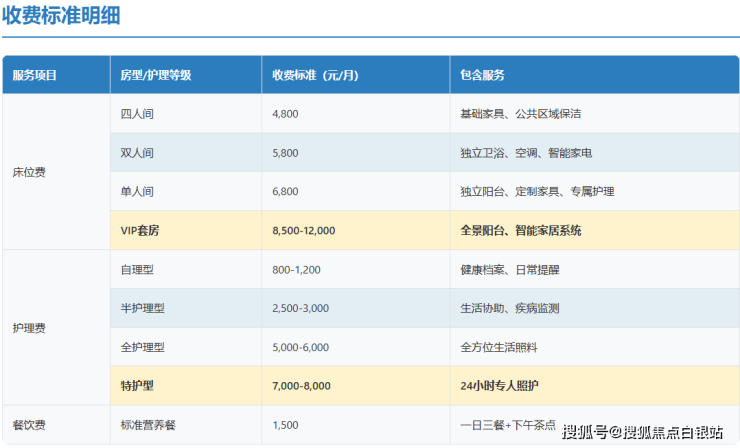Image resolution: width=740 pixels, height=448 pixels.
Task: Select the 8,500-12,000 price cell
Action: (x=303, y=230)
